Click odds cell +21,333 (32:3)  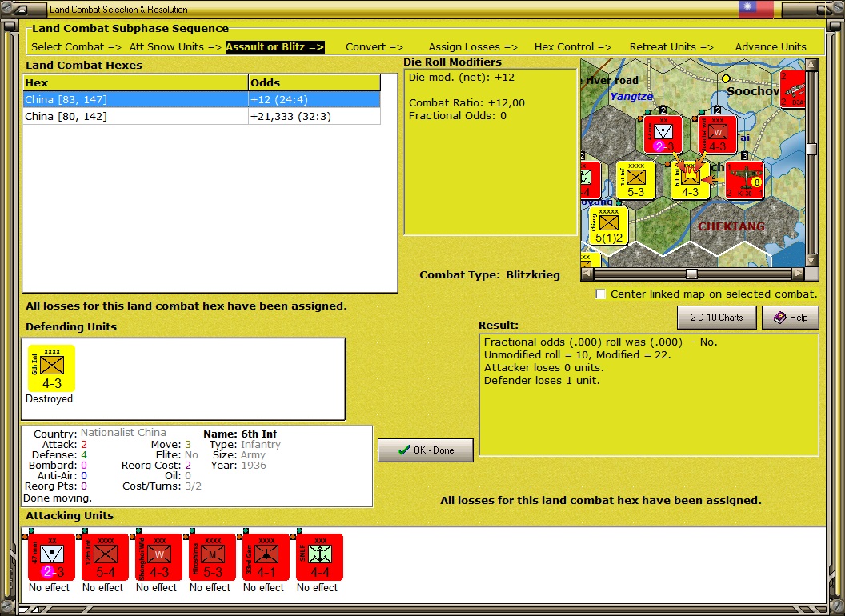pos(314,117)
